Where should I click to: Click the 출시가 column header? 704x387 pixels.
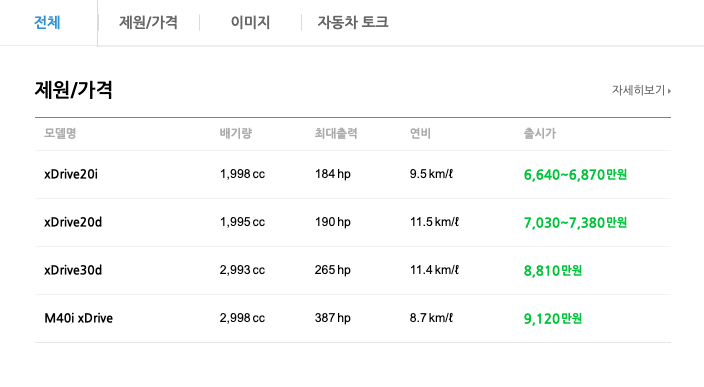tap(540, 133)
